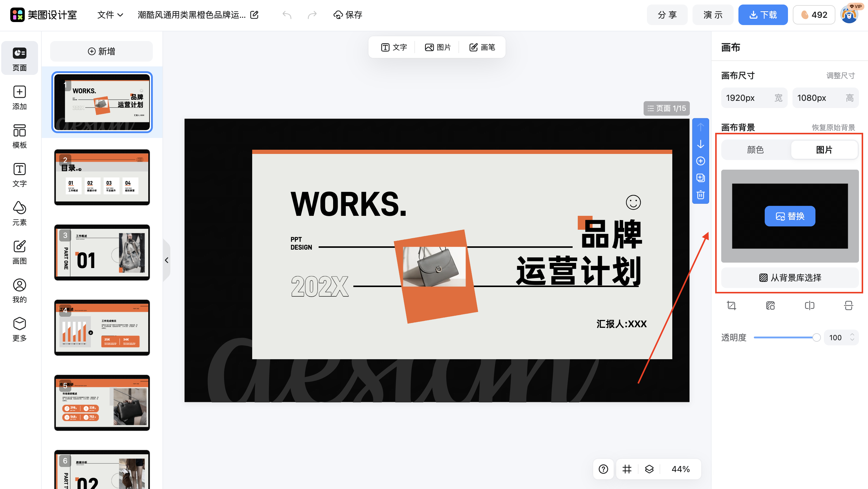The image size is (868, 489).
Task: Switch background mode to 颜色 (Color)
Action: click(755, 149)
